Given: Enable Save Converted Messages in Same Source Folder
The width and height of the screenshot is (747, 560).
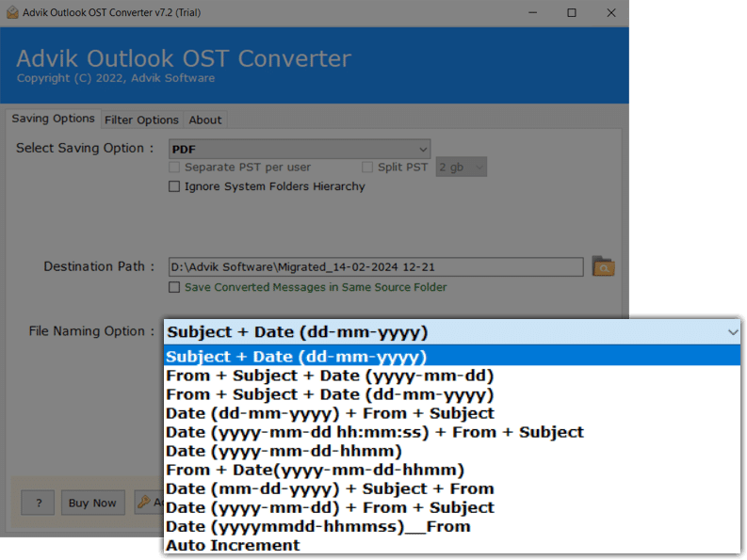Looking at the screenshot, I should point(174,287).
